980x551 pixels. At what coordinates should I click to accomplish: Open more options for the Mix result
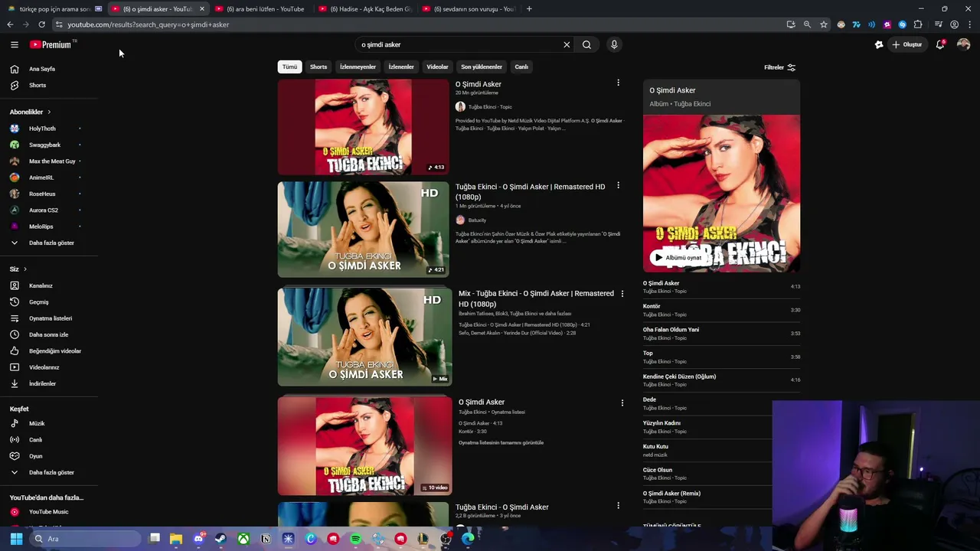622,293
